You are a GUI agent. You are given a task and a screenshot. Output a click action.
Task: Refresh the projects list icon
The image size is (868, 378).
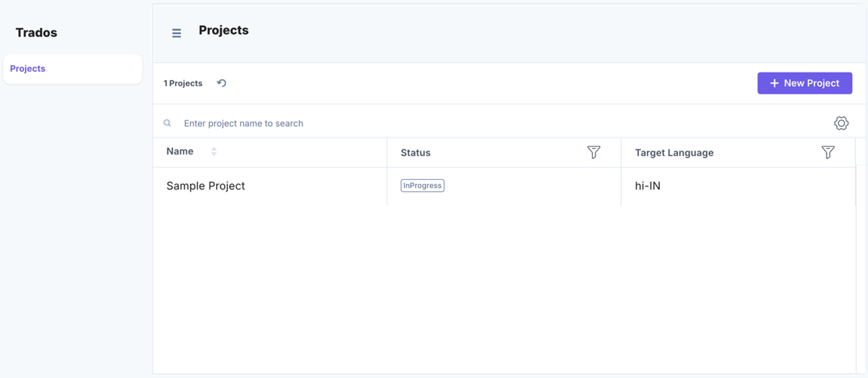[x=222, y=83]
